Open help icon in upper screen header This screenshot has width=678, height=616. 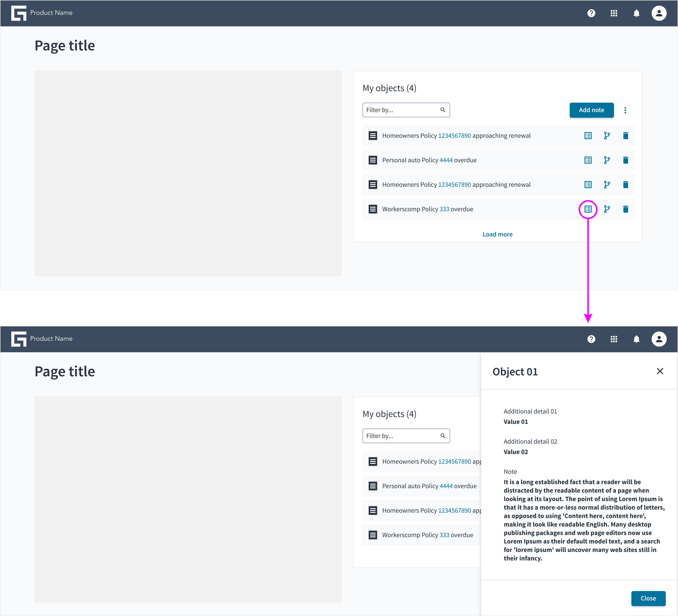tap(591, 13)
